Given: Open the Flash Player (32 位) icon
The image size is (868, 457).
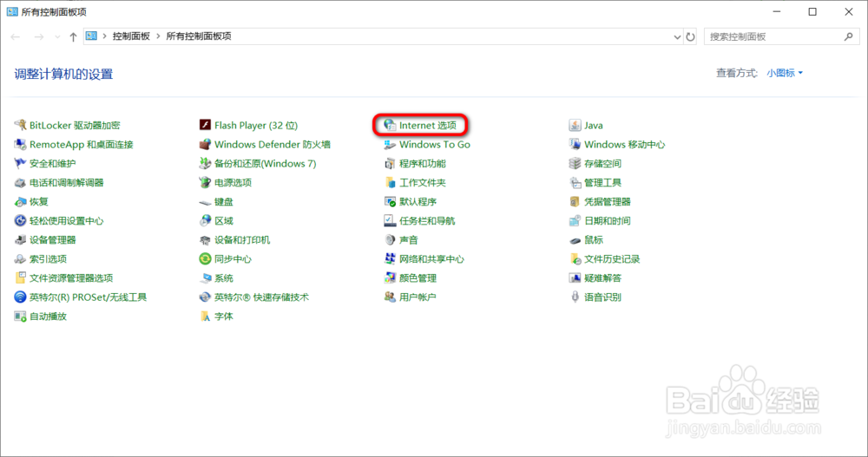Looking at the screenshot, I should click(206, 125).
